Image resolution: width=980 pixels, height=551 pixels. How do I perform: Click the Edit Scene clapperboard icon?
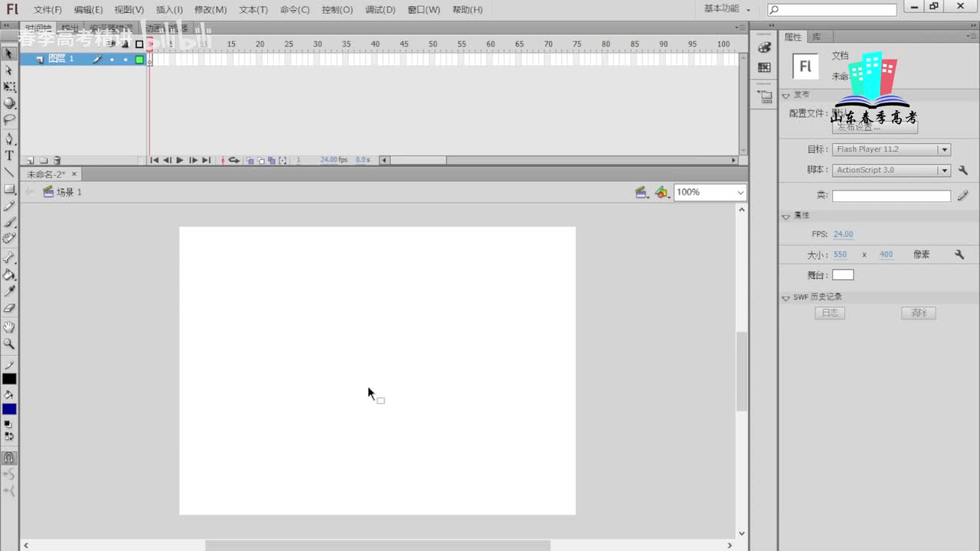642,193
